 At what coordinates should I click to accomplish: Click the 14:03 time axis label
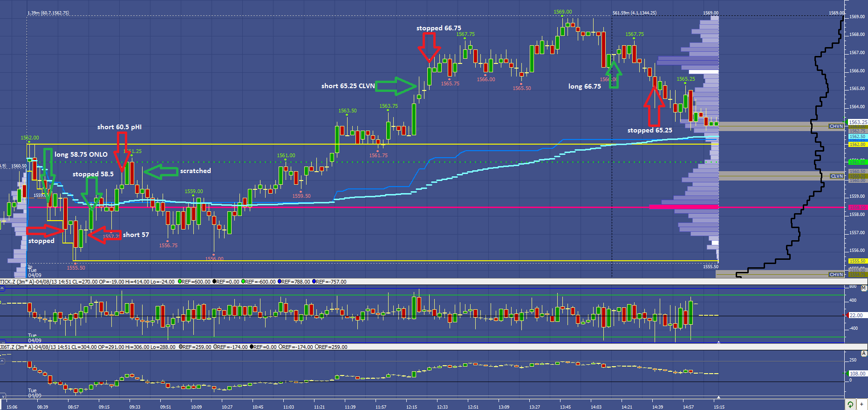(x=596, y=407)
